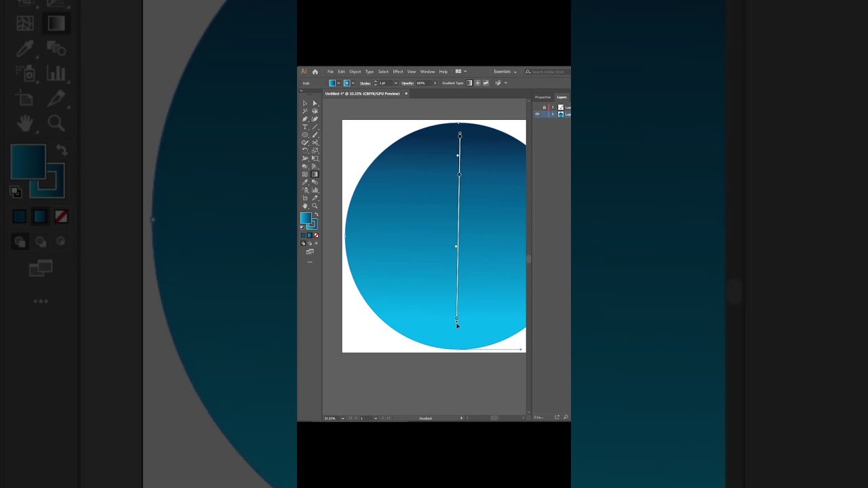Select the Selection tool arrow
Screen dimensions: 868x488
[304, 103]
